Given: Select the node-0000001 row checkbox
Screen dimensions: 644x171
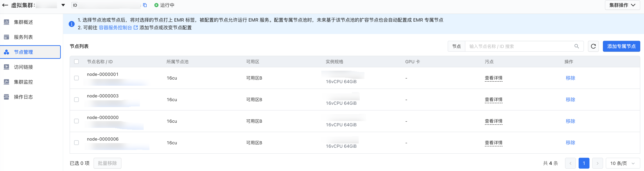Looking at the screenshot, I should coord(76,78).
